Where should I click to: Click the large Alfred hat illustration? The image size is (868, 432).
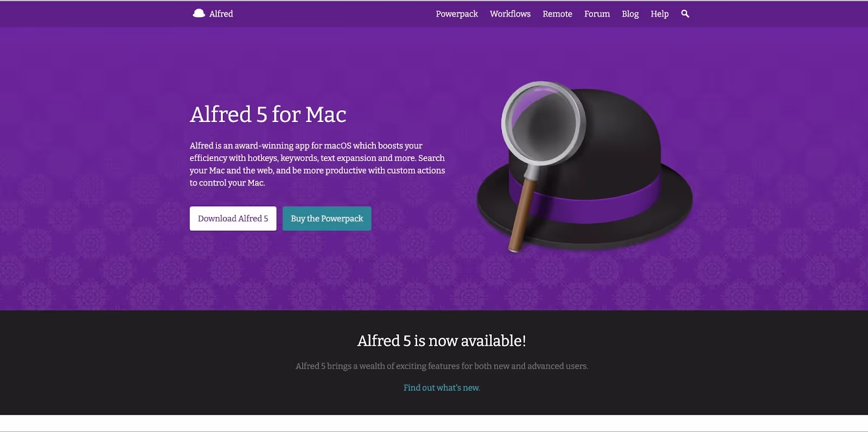584,167
